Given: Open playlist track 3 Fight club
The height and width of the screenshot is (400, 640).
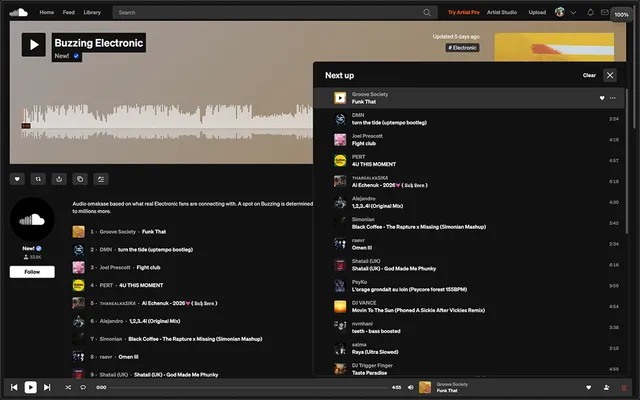Looking at the screenshot, I should point(148,268).
